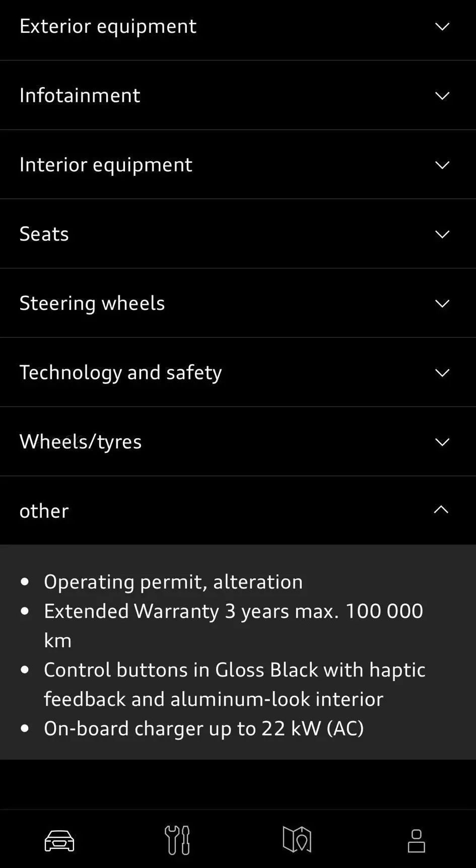Click the On-board charger list item
This screenshot has width=476, height=868.
(x=203, y=728)
